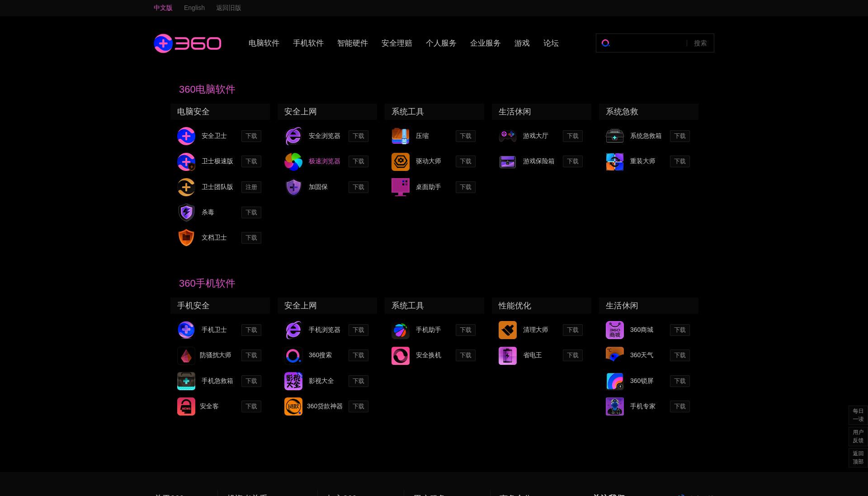Click the 系统急救箱 toolbox icon
Screen dimensions: 868x496
[x=615, y=136]
